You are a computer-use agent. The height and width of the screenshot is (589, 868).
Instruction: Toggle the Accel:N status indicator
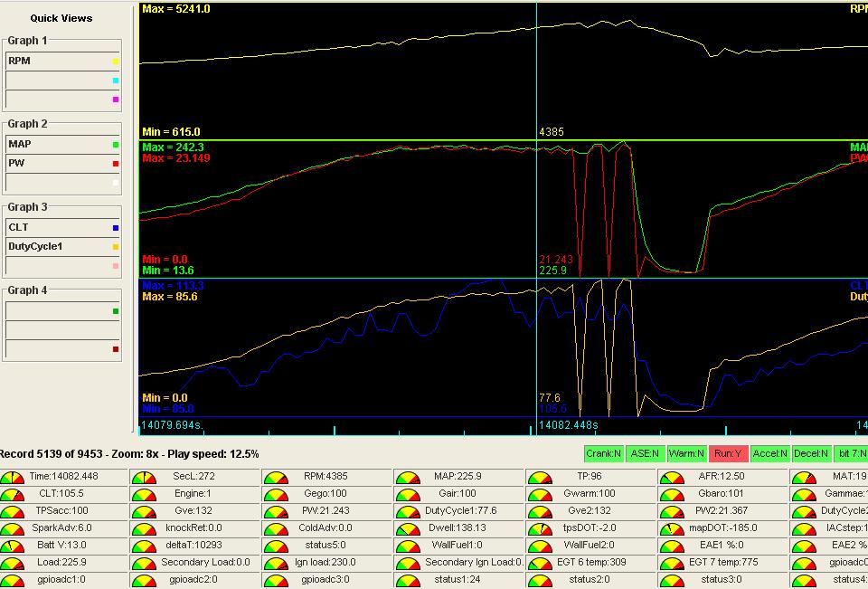click(769, 453)
